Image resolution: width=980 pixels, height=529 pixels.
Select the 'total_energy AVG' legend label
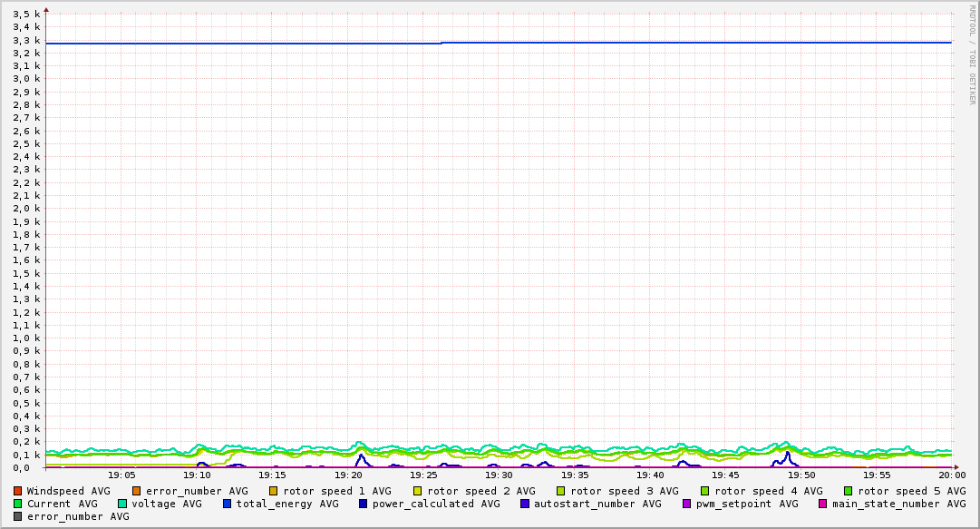pos(287,504)
